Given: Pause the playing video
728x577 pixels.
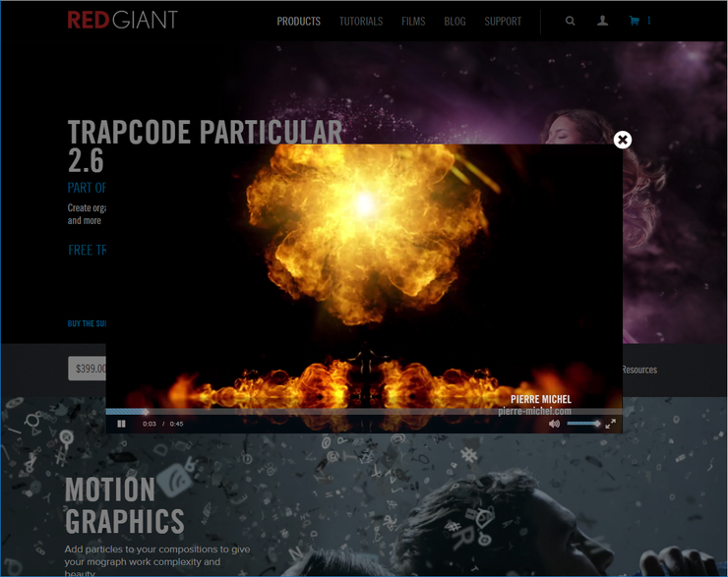Looking at the screenshot, I should [122, 424].
